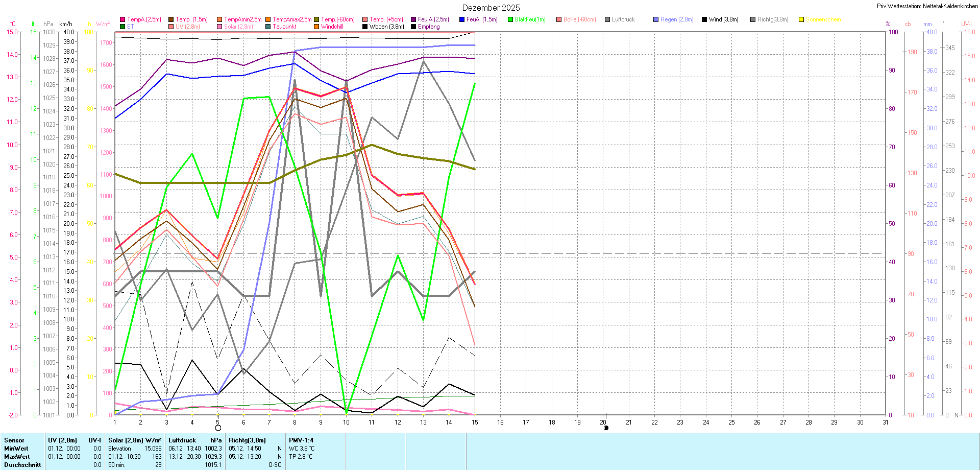Click the Windchill legend label

point(332,27)
